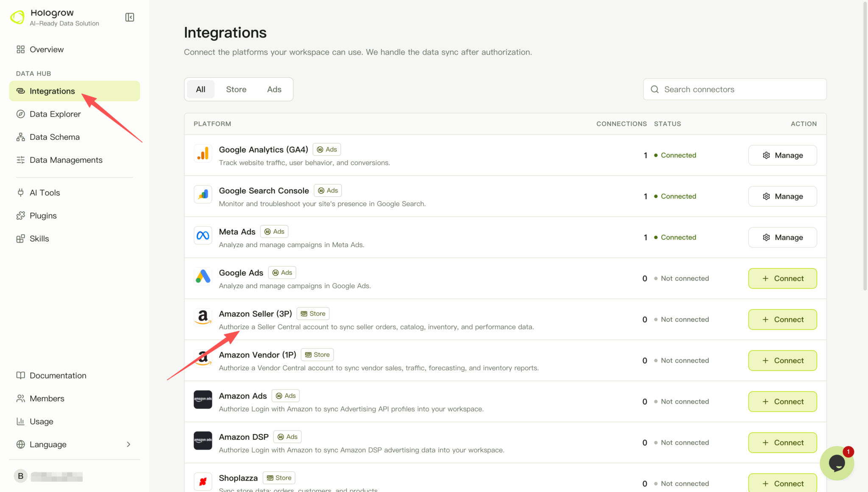The image size is (868, 492).
Task: Go to Members
Action: 75,398
